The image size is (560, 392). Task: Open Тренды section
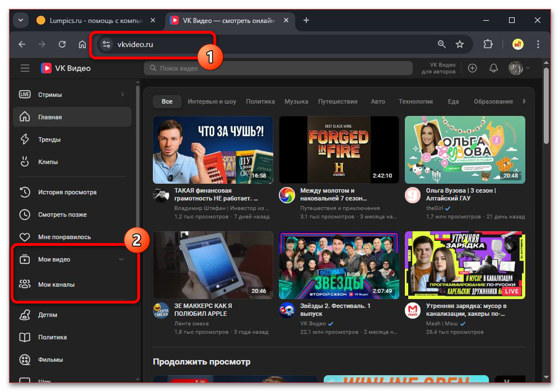tap(72, 139)
